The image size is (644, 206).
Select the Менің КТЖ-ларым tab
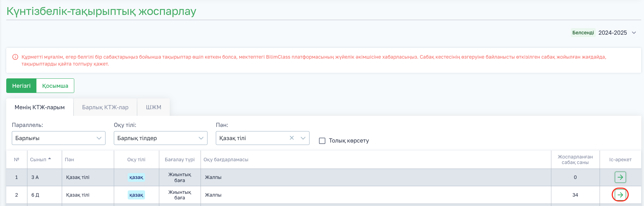[40, 107]
